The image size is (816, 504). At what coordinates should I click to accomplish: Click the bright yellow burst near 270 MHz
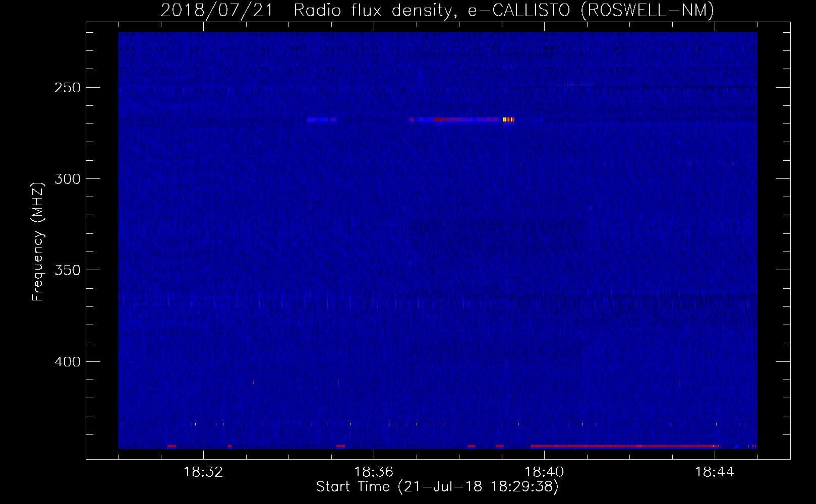[508, 119]
